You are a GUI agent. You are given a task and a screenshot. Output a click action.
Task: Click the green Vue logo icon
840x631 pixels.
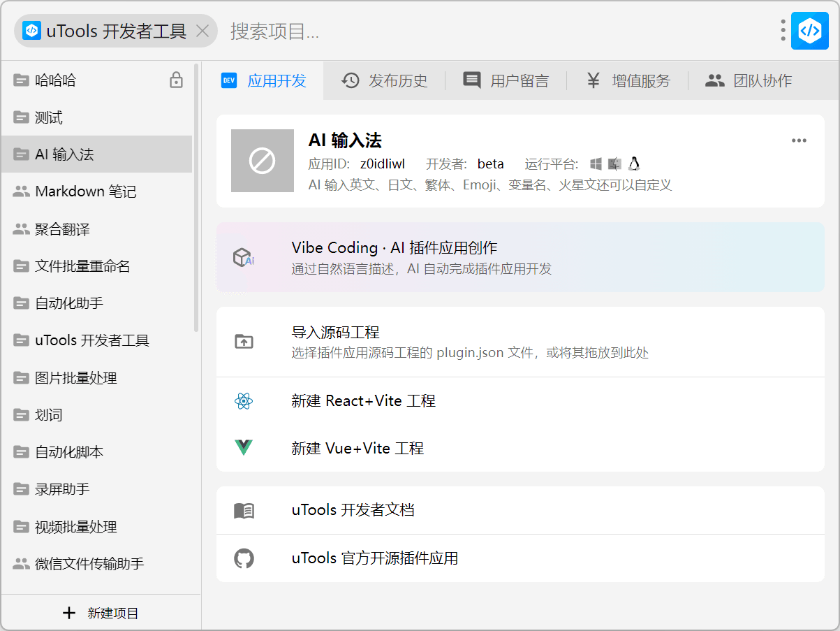click(244, 448)
